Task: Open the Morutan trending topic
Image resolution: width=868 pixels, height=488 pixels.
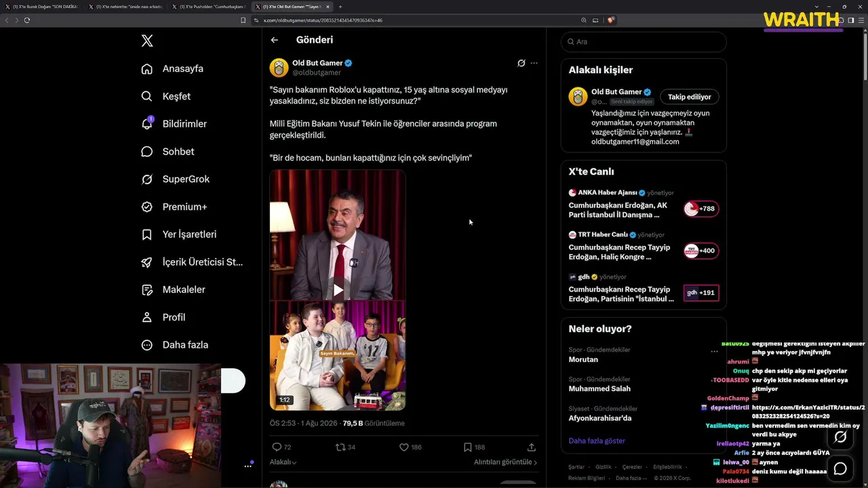Action: tap(583, 360)
